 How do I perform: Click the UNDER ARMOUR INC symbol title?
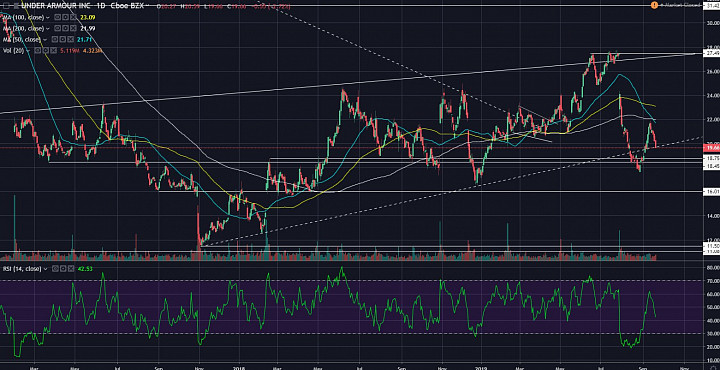(x=56, y=6)
